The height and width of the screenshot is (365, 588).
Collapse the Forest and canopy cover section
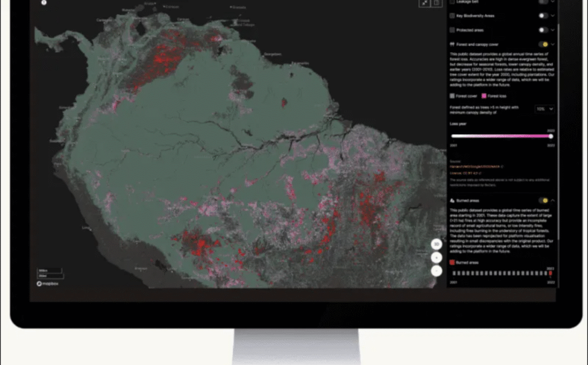click(552, 44)
